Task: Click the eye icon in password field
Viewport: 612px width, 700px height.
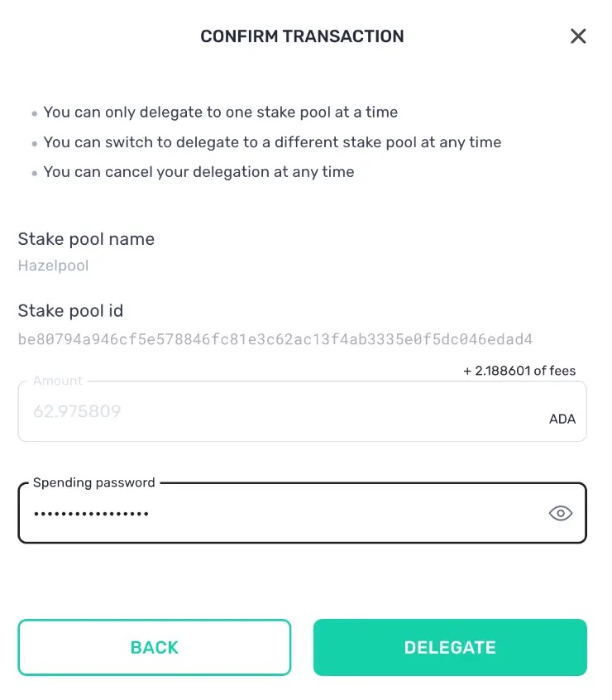Action: coord(560,513)
